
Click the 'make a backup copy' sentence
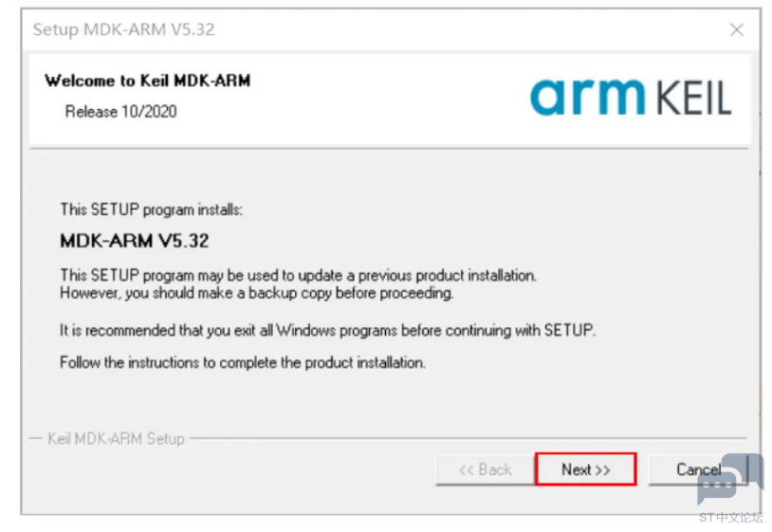click(256, 293)
